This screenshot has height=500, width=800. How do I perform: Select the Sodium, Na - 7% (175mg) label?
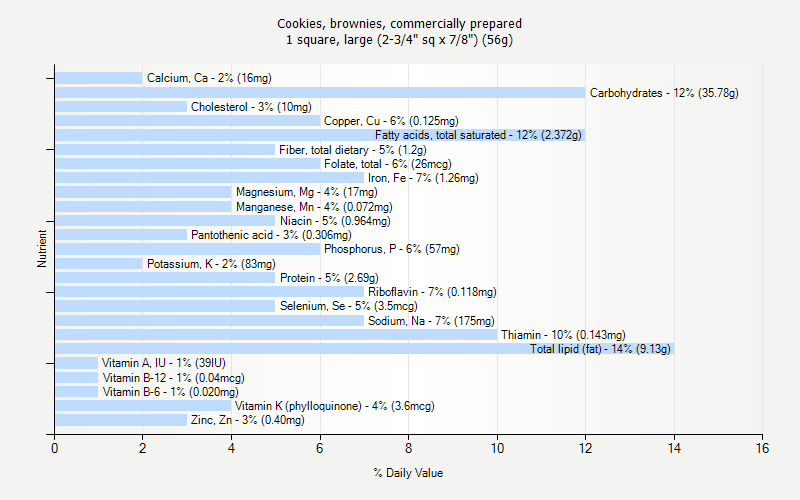(x=431, y=321)
